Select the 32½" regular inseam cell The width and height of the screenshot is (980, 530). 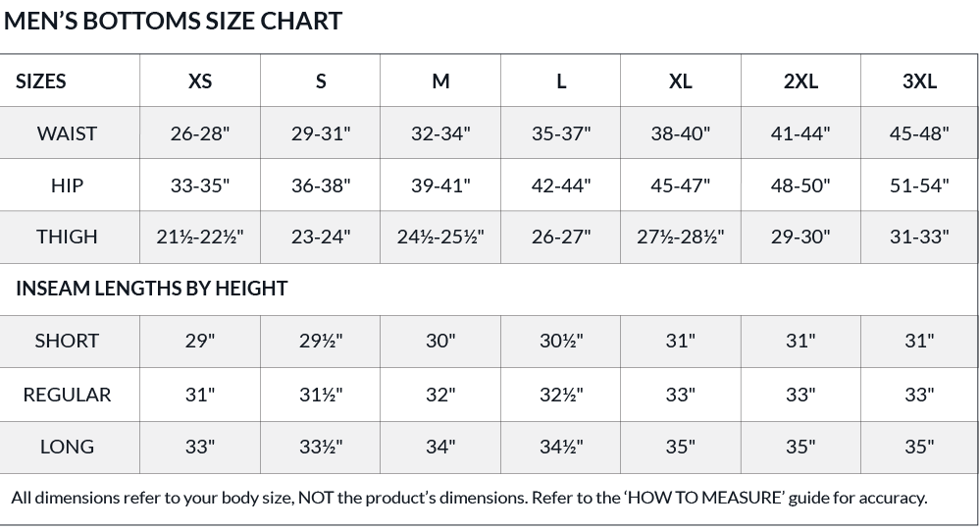561,395
